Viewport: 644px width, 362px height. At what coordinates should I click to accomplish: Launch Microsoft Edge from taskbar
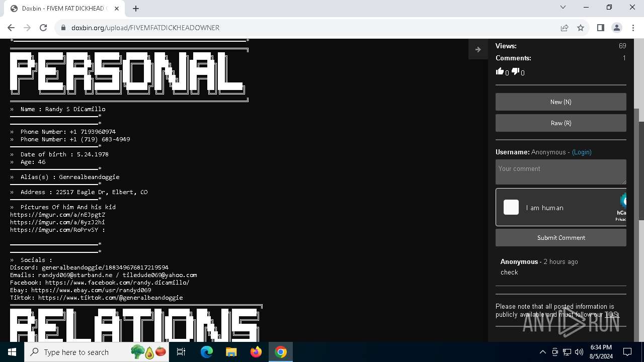pyautogui.click(x=207, y=352)
